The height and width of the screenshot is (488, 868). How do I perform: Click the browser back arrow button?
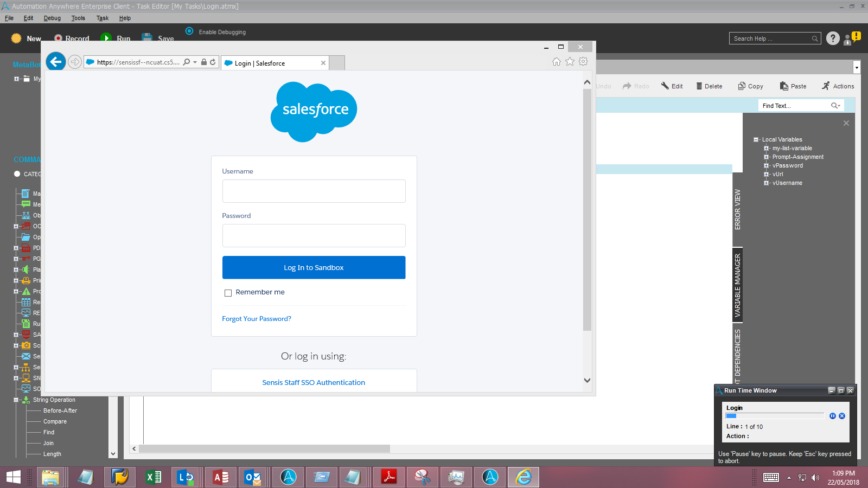pyautogui.click(x=56, y=62)
